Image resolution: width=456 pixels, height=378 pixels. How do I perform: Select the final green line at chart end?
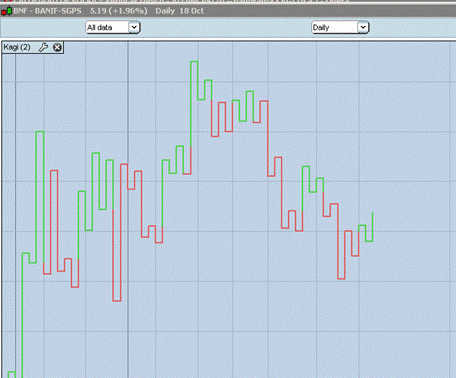pos(372,227)
